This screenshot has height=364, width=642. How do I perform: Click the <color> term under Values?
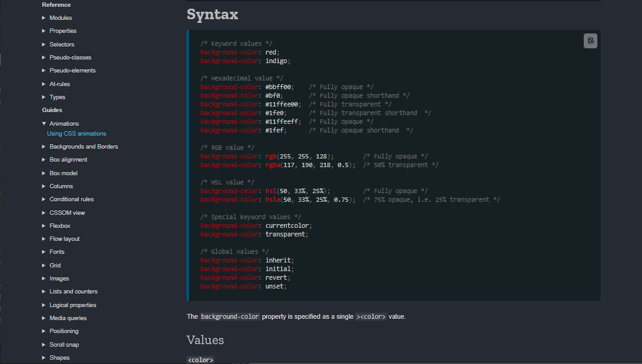point(201,360)
